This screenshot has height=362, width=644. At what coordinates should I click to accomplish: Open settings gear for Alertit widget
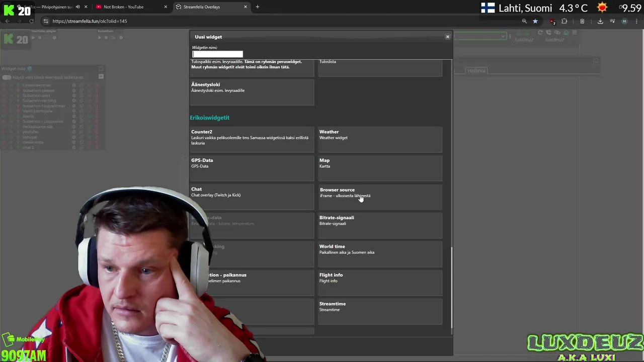coord(74,116)
